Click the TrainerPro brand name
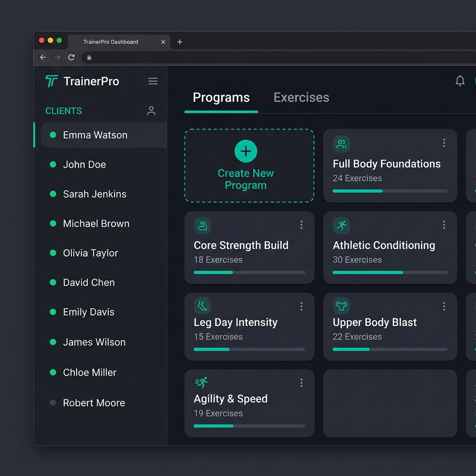This screenshot has height=476, width=476. [x=91, y=81]
